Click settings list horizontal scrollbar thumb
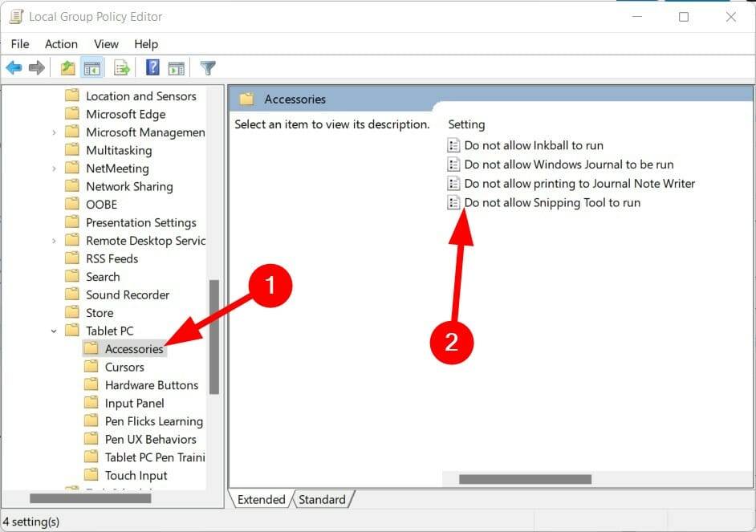The height and width of the screenshot is (532, 756). 525,479
